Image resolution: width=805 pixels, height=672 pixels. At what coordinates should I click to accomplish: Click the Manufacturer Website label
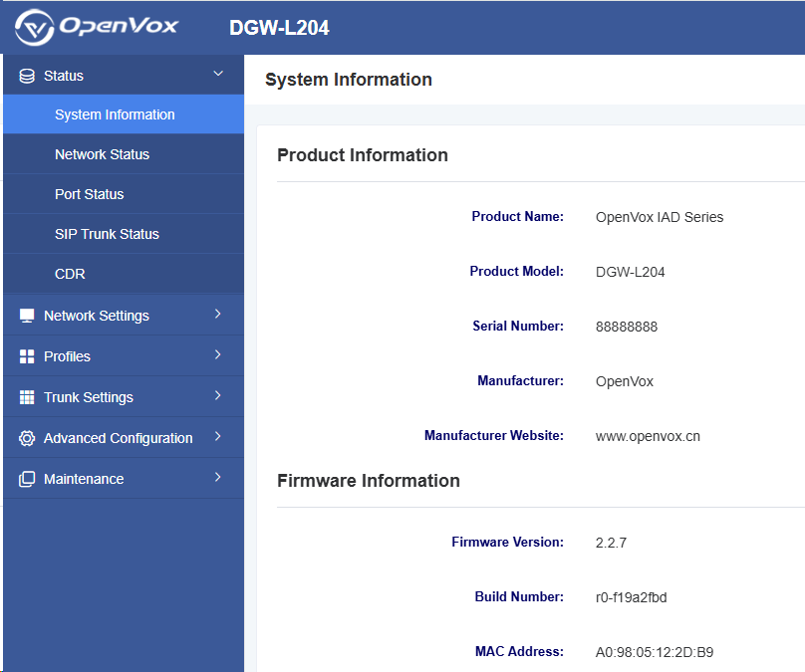pyautogui.click(x=494, y=435)
